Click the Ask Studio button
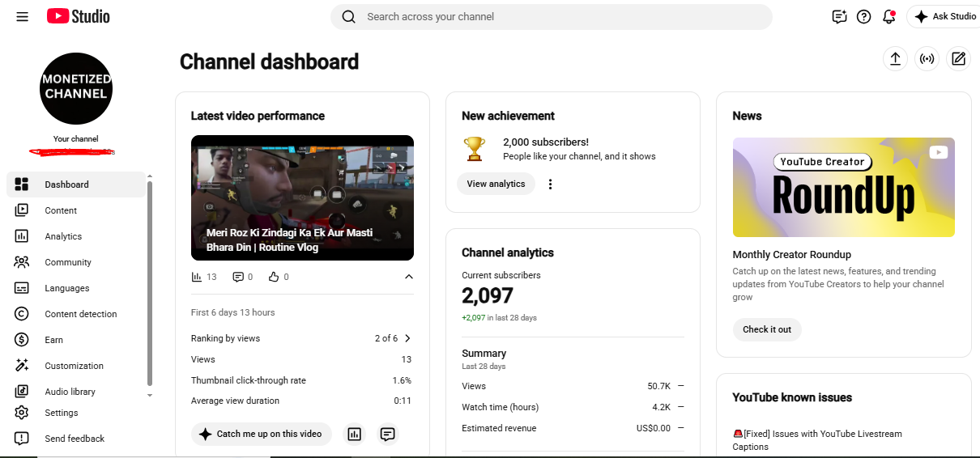 pyautogui.click(x=944, y=16)
